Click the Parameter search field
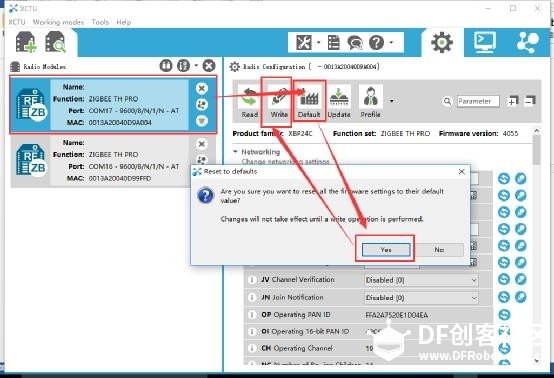The height and width of the screenshot is (378, 554). click(x=478, y=101)
